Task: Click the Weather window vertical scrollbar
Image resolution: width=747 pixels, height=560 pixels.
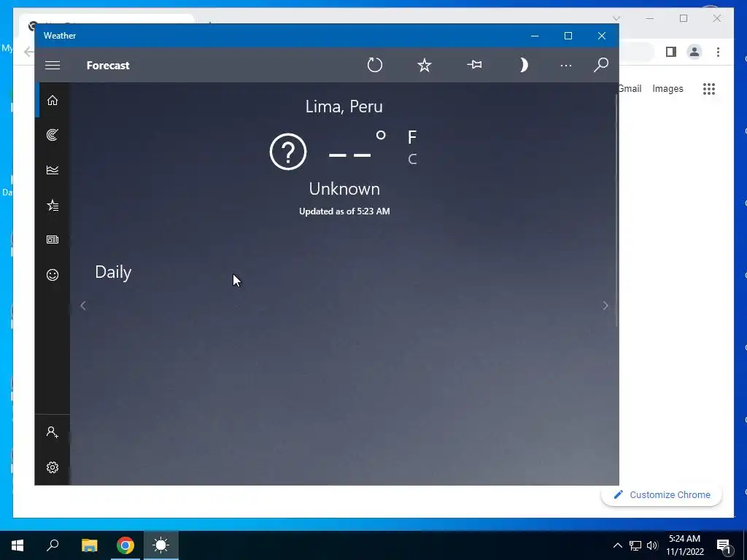Action: pos(616,209)
